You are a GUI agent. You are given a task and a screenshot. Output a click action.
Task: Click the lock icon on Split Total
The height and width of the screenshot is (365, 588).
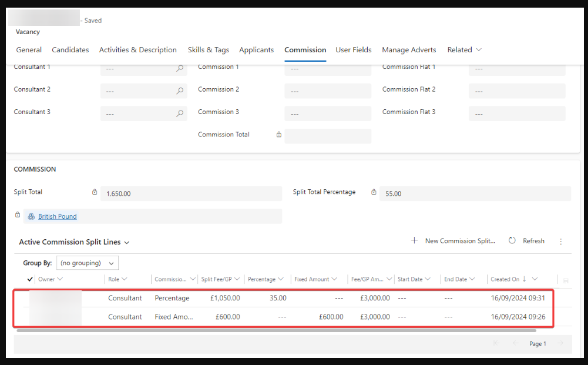pyautogui.click(x=95, y=192)
